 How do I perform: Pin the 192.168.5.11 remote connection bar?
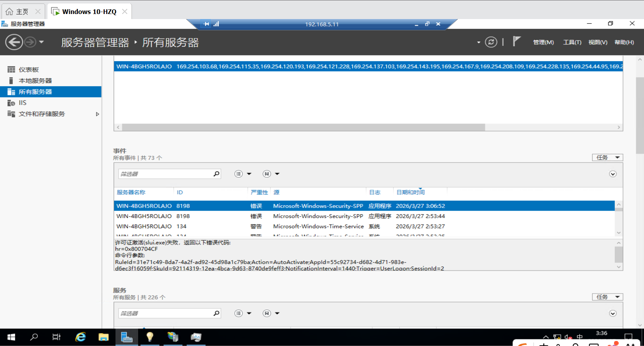(x=206, y=24)
